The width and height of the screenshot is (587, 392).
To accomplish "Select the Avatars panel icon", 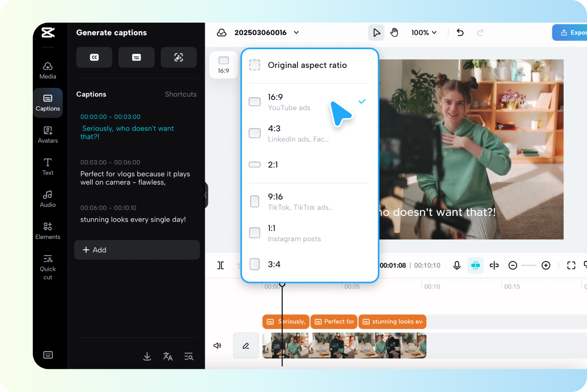I will 48,135.
